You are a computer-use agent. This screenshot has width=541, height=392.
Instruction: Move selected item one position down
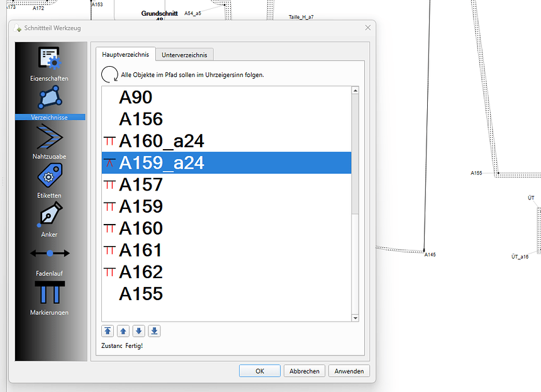pyautogui.click(x=138, y=331)
